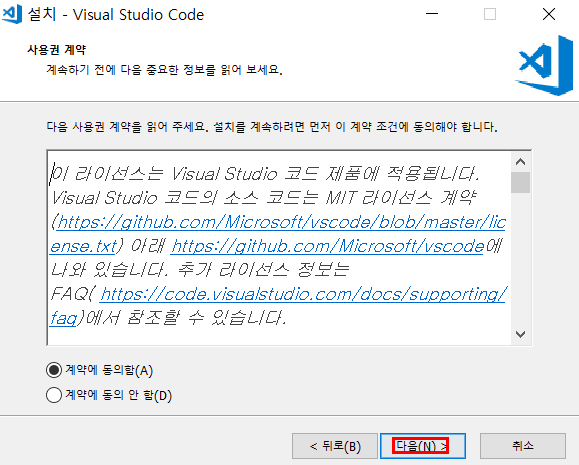This screenshot has height=465, width=579.
Task: Cancel setup with the '취소' button
Action: [x=523, y=446]
